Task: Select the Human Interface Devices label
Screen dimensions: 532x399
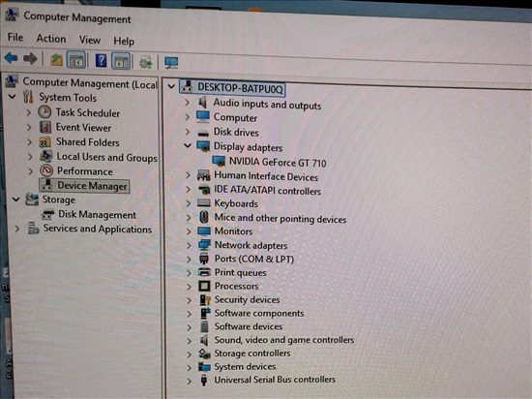Action: coord(266,176)
